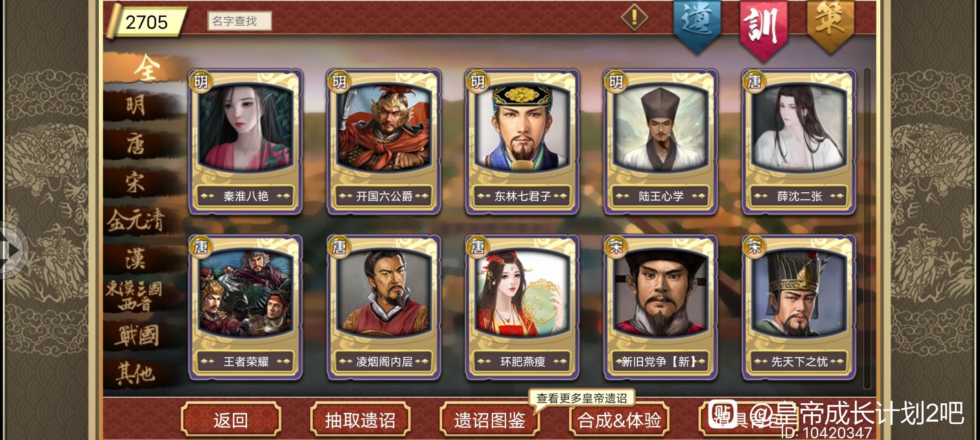This screenshot has height=440, width=980.
Task: Click the 名字查找 search field
Action: (239, 21)
